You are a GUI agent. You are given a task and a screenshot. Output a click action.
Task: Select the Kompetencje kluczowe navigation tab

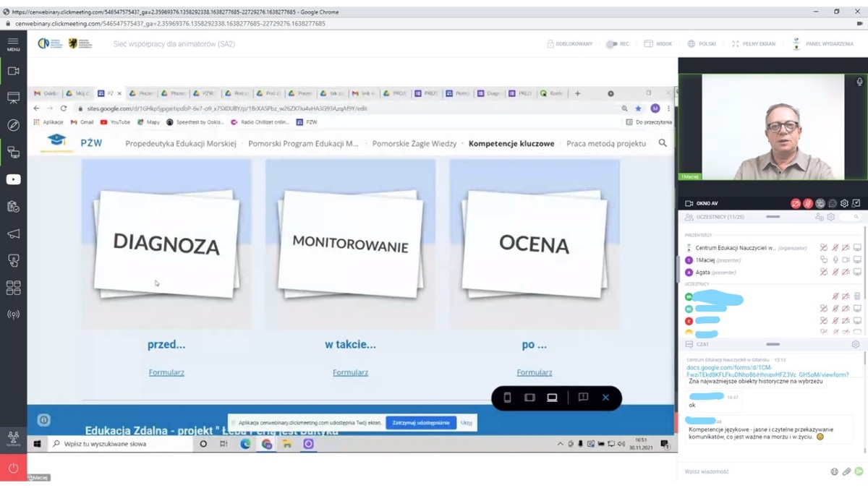tap(511, 143)
